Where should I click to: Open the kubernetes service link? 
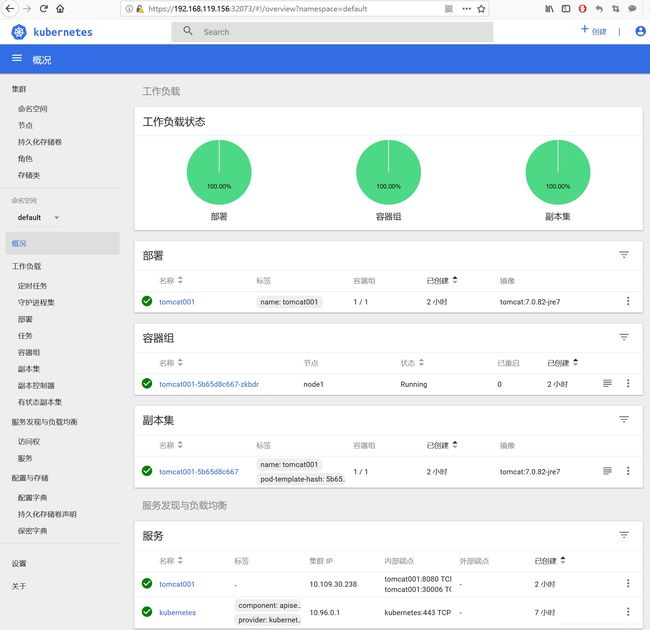pos(177,612)
